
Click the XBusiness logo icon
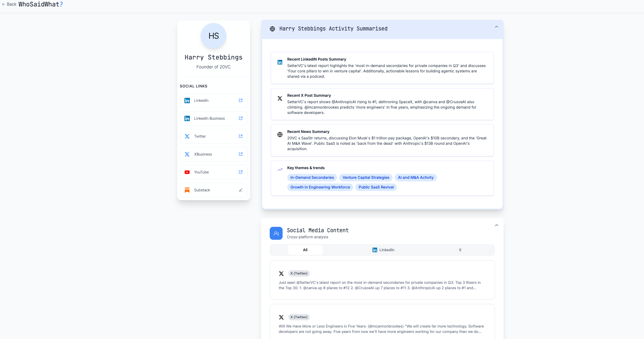187,154
